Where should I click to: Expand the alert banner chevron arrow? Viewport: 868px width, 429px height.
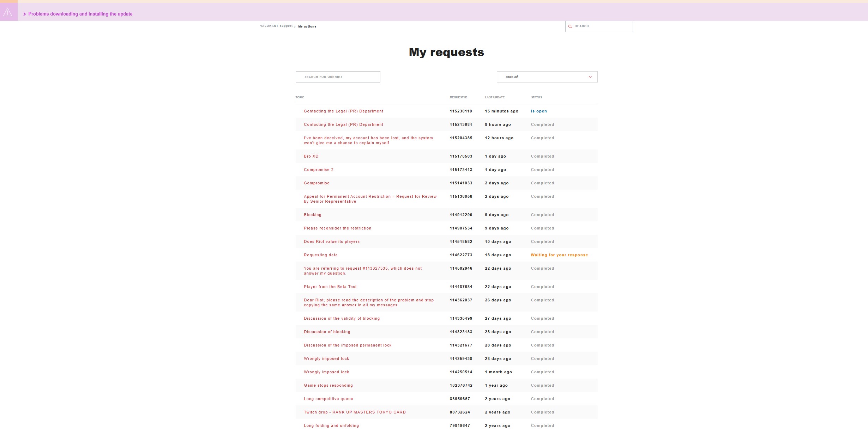pos(24,14)
